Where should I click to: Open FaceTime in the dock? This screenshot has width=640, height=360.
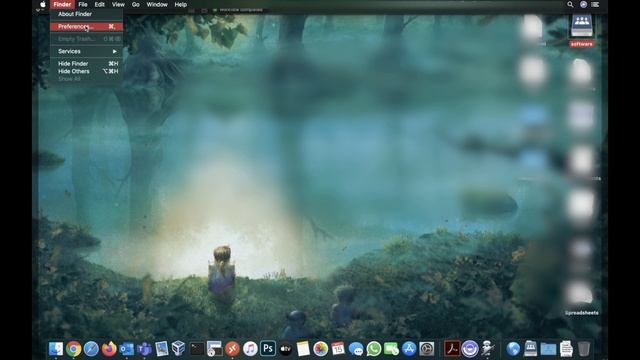(x=391, y=349)
